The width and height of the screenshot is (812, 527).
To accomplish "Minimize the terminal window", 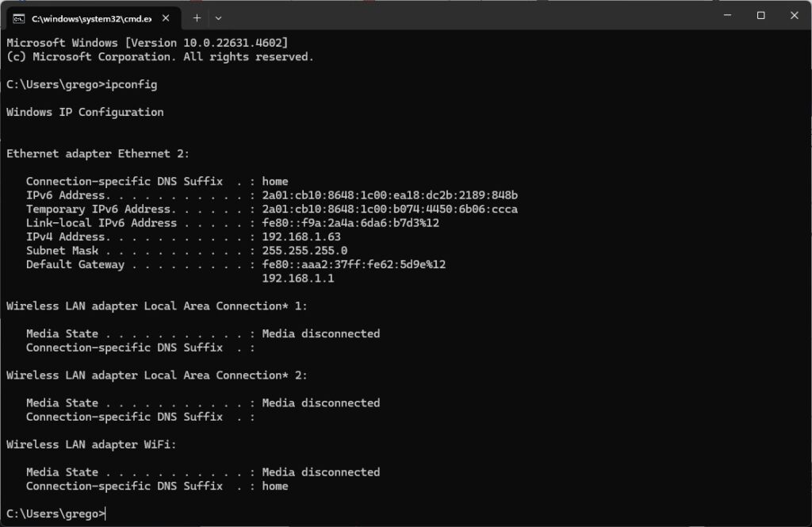I will [x=726, y=15].
